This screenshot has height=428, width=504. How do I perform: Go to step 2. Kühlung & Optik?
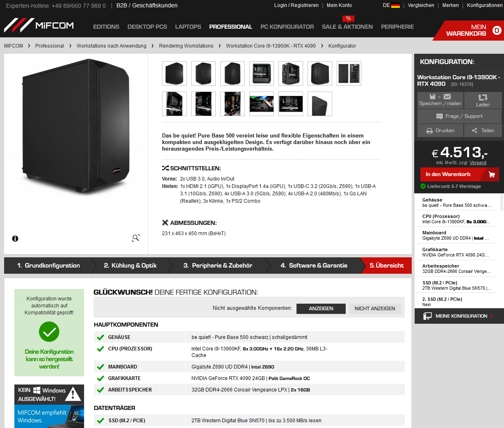pyautogui.click(x=130, y=265)
